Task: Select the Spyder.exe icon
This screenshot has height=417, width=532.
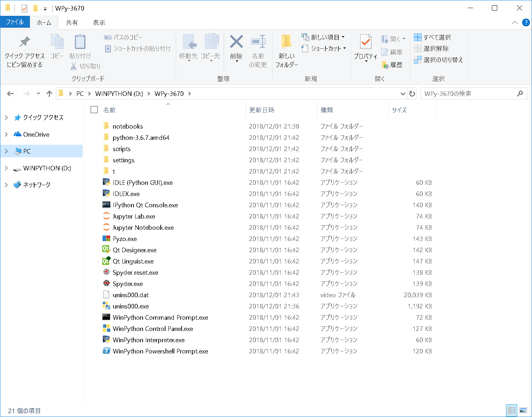Action: click(106, 284)
